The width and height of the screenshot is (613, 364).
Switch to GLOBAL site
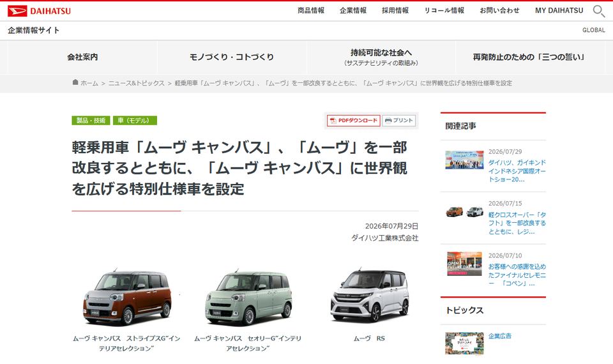tap(593, 30)
